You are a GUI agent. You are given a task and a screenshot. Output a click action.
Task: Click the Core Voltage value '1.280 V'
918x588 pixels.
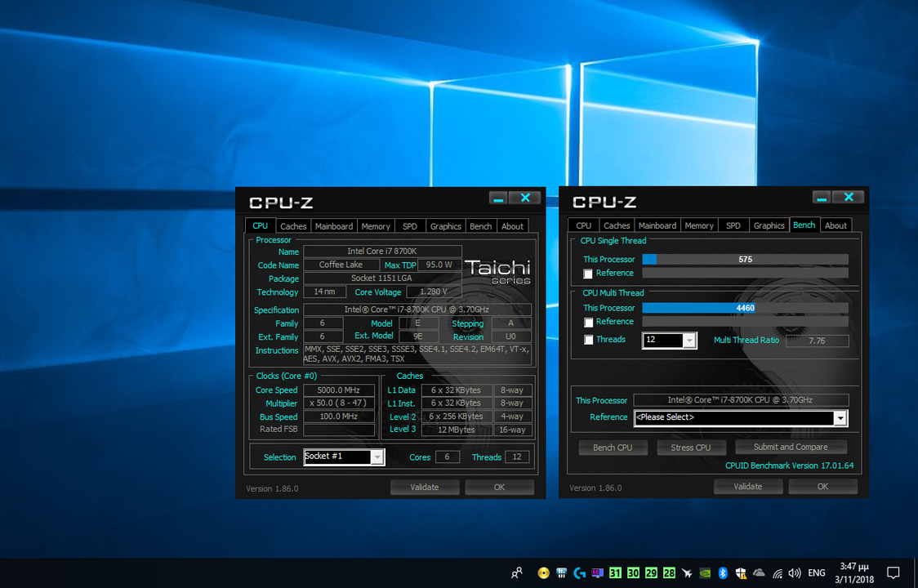[x=434, y=292]
